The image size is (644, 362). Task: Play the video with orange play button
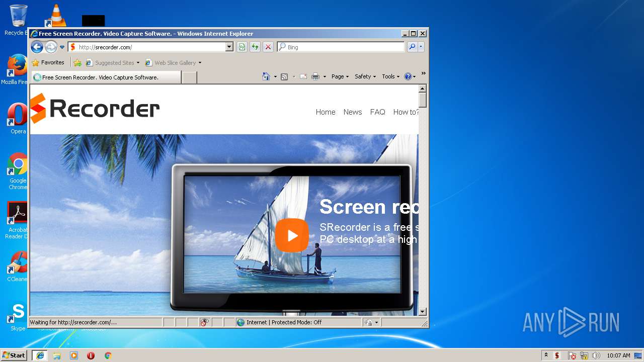pyautogui.click(x=292, y=235)
